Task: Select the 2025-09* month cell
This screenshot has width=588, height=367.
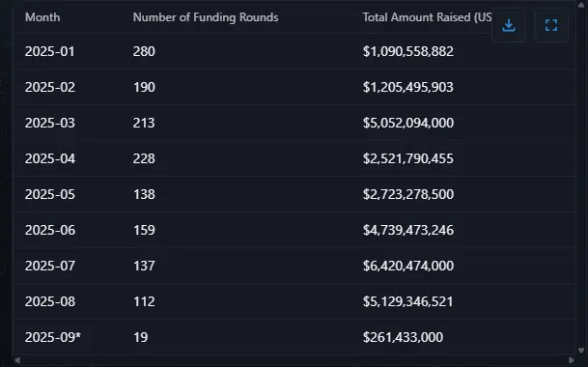Action: coord(53,337)
